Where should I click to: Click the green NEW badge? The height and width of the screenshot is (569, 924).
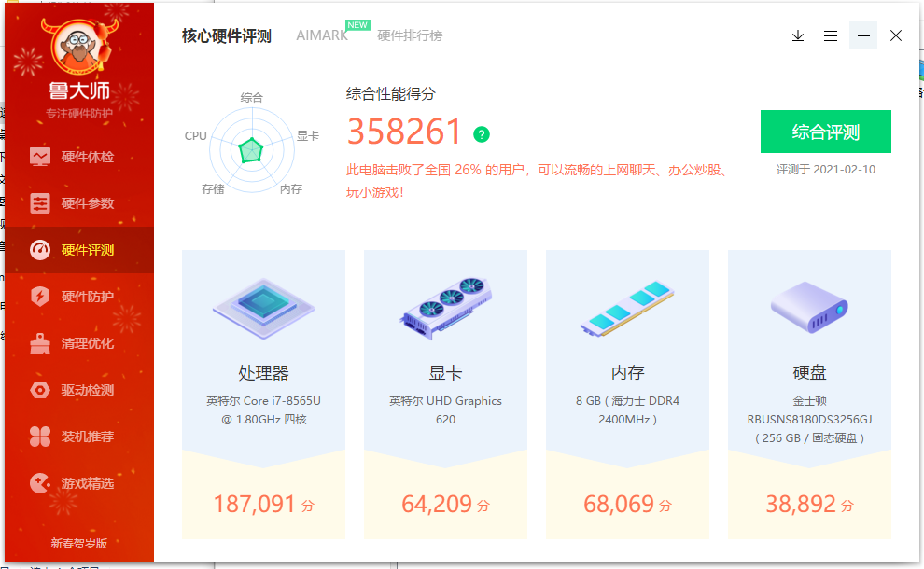[357, 25]
